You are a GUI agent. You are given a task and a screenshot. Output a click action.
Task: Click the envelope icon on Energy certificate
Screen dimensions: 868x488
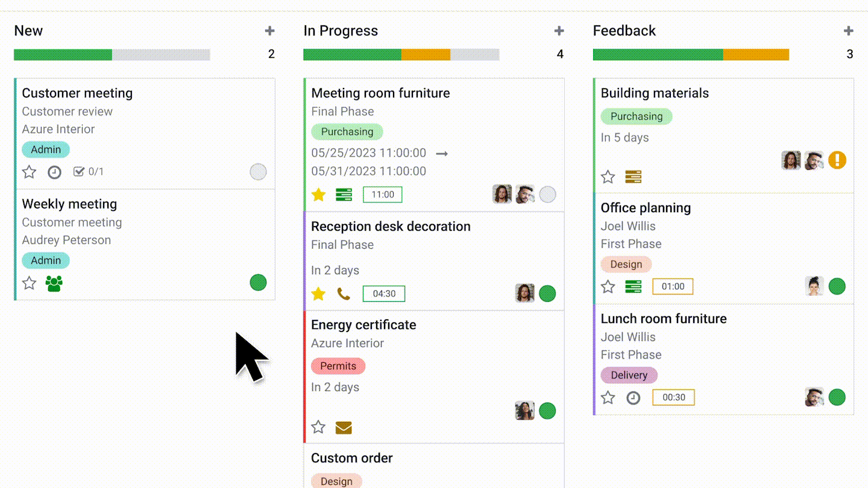pyautogui.click(x=343, y=428)
